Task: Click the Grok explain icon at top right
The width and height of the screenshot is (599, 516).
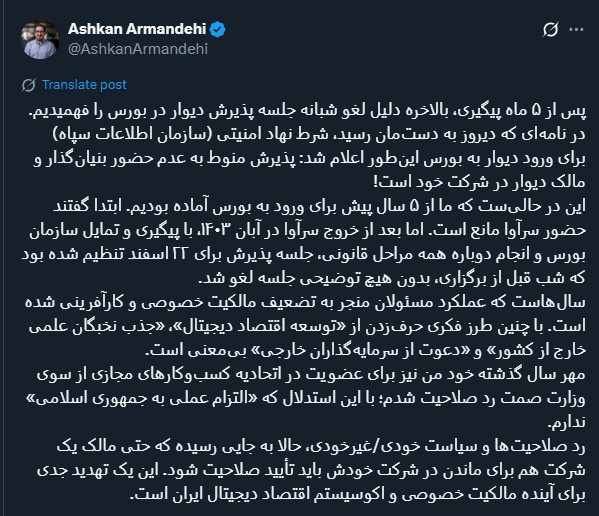Action: (550, 29)
